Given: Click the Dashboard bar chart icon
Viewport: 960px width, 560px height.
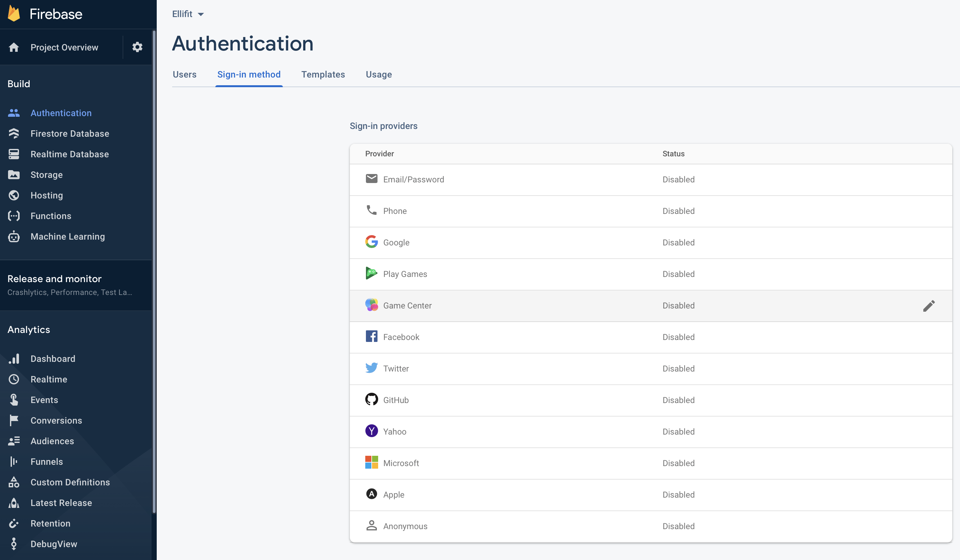Looking at the screenshot, I should pyautogui.click(x=14, y=359).
